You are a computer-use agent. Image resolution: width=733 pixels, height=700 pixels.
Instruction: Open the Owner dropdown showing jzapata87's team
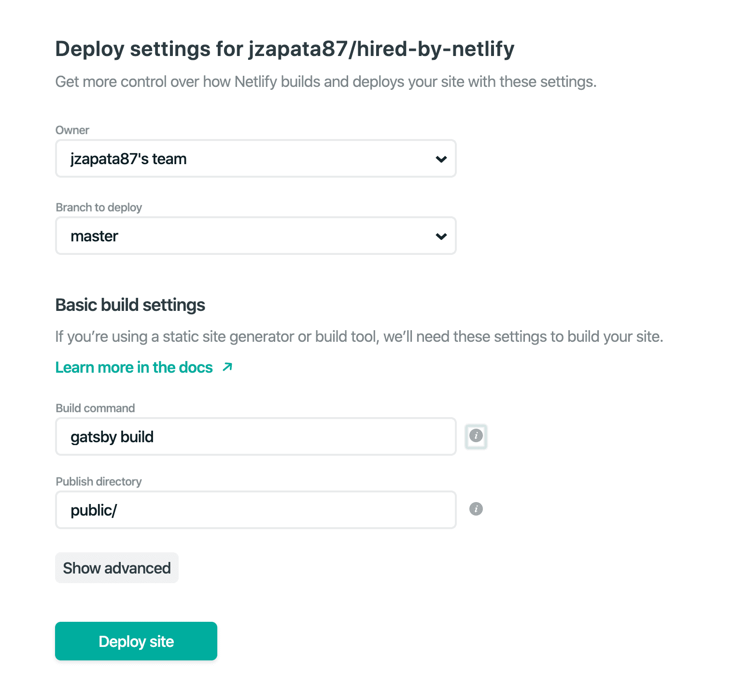255,159
